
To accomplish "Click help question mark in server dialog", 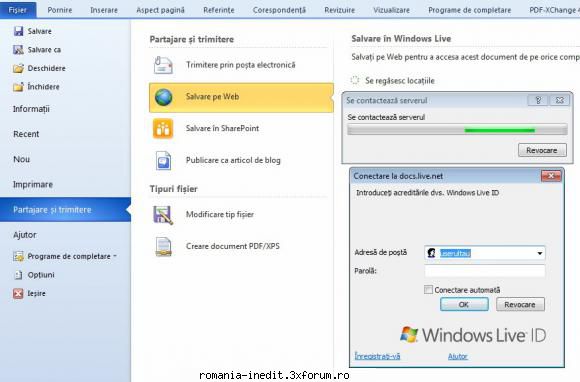I will coord(538,100).
